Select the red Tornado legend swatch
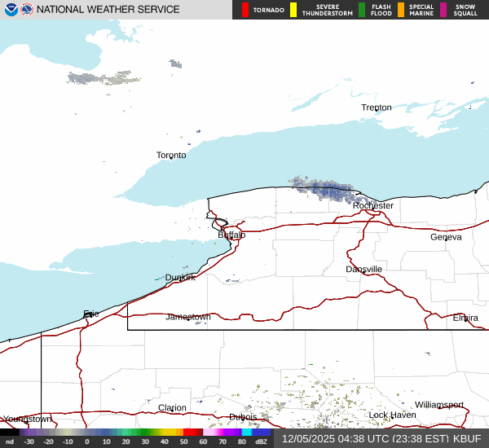The height and width of the screenshot is (448, 489). [x=245, y=10]
